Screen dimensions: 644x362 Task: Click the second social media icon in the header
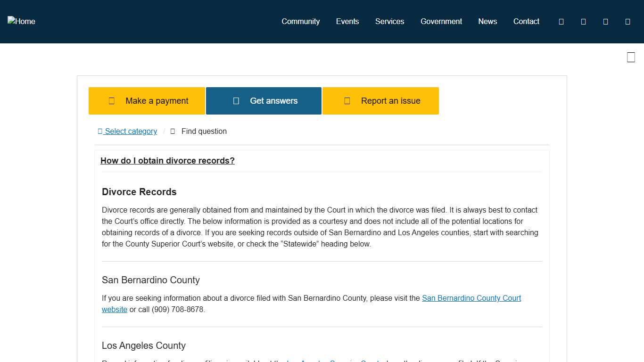[583, 21]
